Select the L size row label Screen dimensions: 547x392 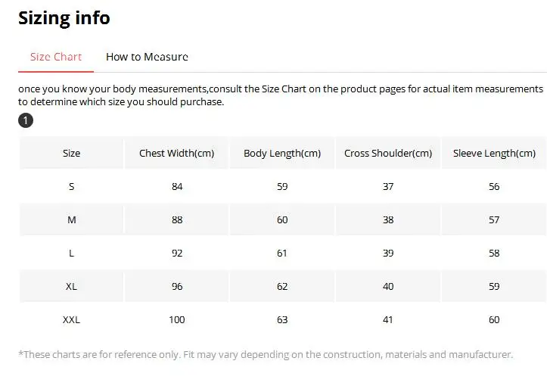pos(72,253)
